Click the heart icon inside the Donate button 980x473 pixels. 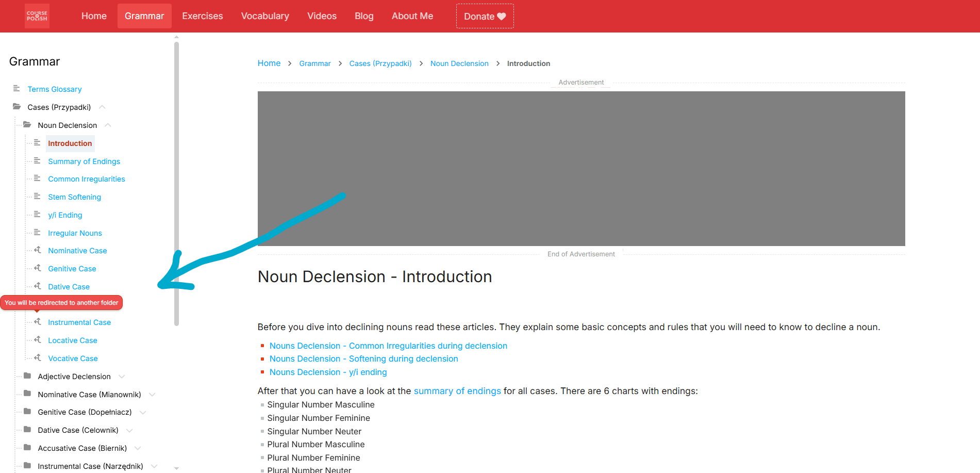point(501,16)
